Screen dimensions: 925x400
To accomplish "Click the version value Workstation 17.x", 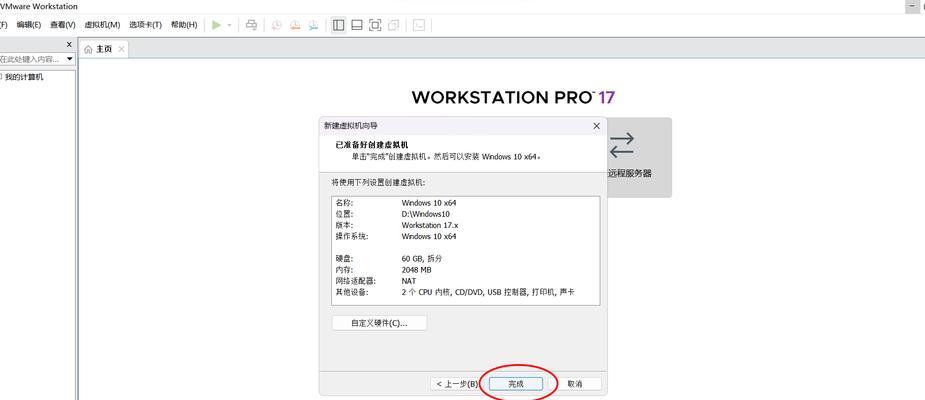I will point(430,225).
